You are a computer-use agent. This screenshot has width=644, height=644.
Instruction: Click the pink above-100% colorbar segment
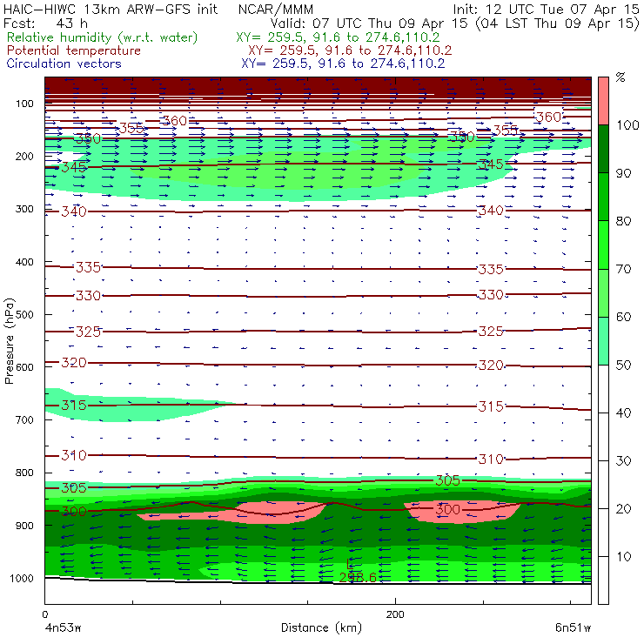pyautogui.click(x=603, y=101)
